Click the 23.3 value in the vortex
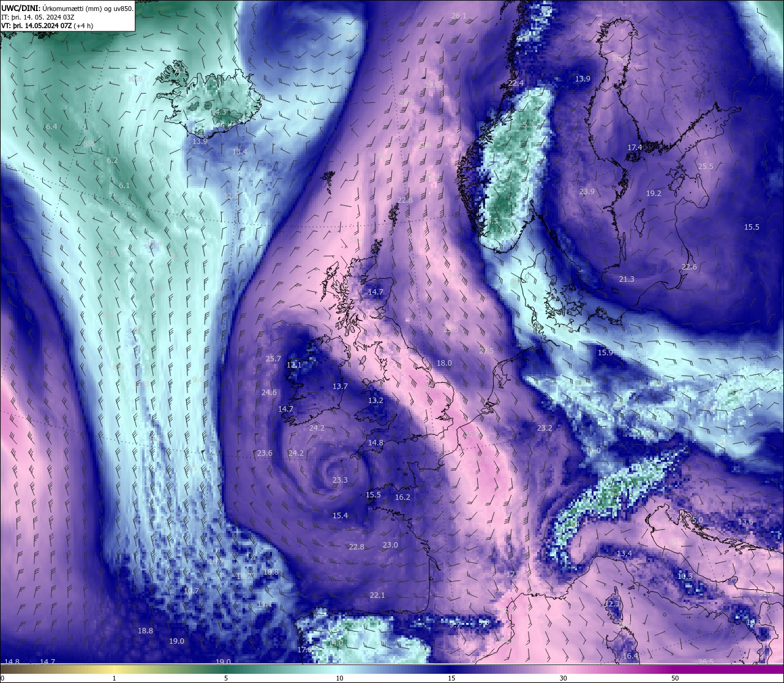Viewport: 784px width, 683px height. (340, 480)
